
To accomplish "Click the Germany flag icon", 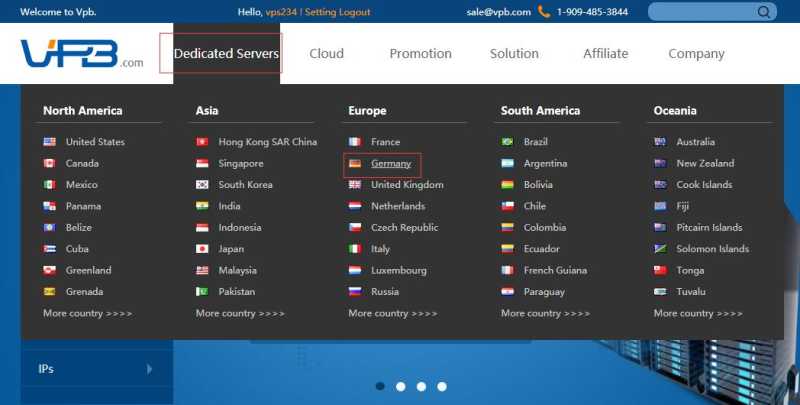I will [355, 163].
